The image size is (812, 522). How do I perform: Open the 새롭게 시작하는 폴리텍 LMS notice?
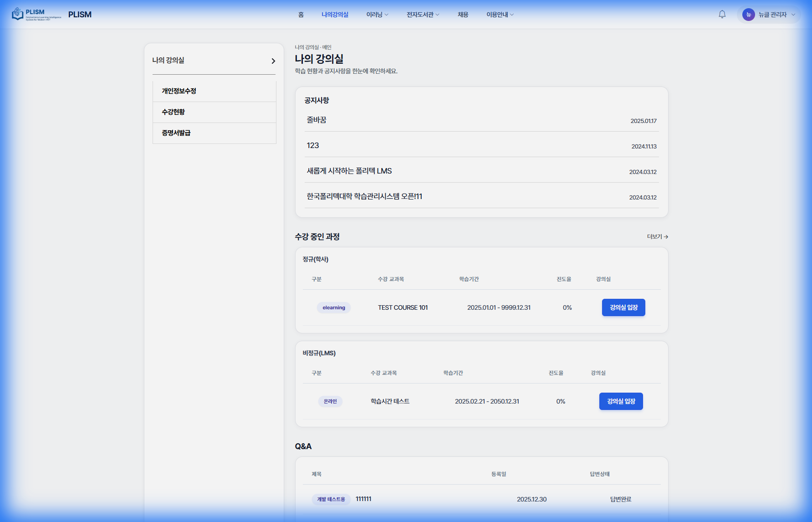[349, 171]
